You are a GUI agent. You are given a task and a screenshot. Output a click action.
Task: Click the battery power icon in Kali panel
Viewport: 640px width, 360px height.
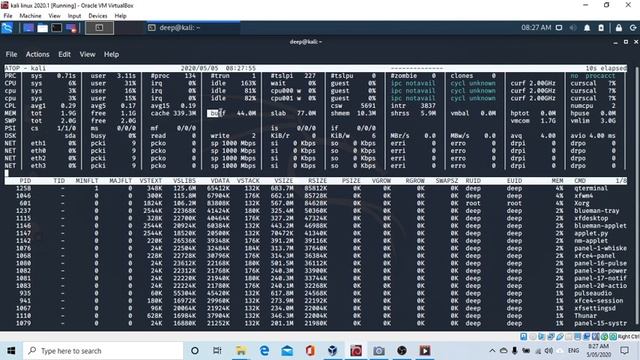[601, 28]
